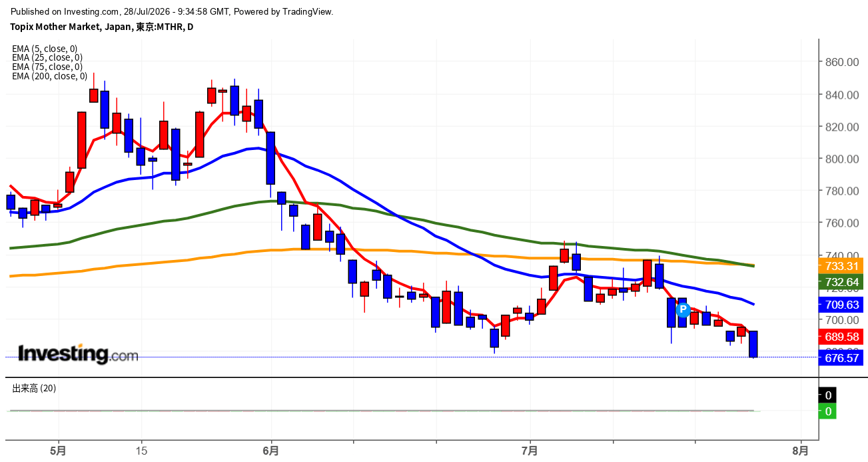Click the 820.00 price axis label

point(842,127)
